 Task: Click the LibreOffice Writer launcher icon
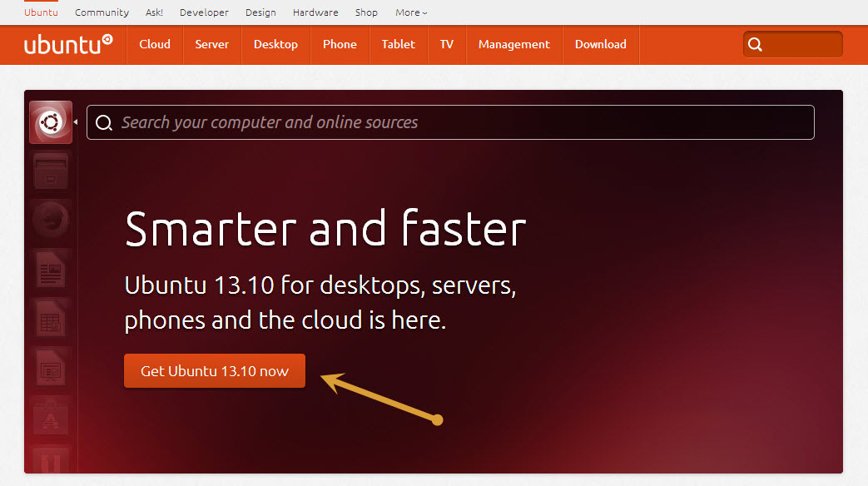pos(51,270)
